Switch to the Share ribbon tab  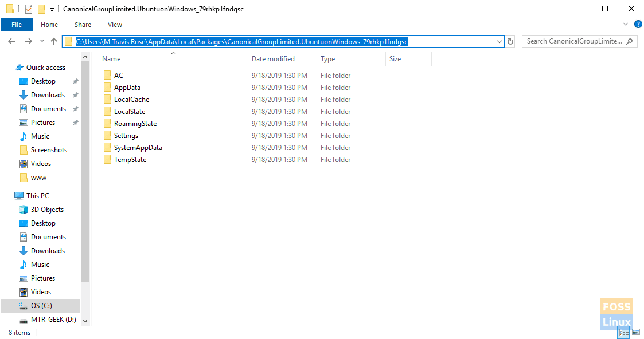click(83, 25)
